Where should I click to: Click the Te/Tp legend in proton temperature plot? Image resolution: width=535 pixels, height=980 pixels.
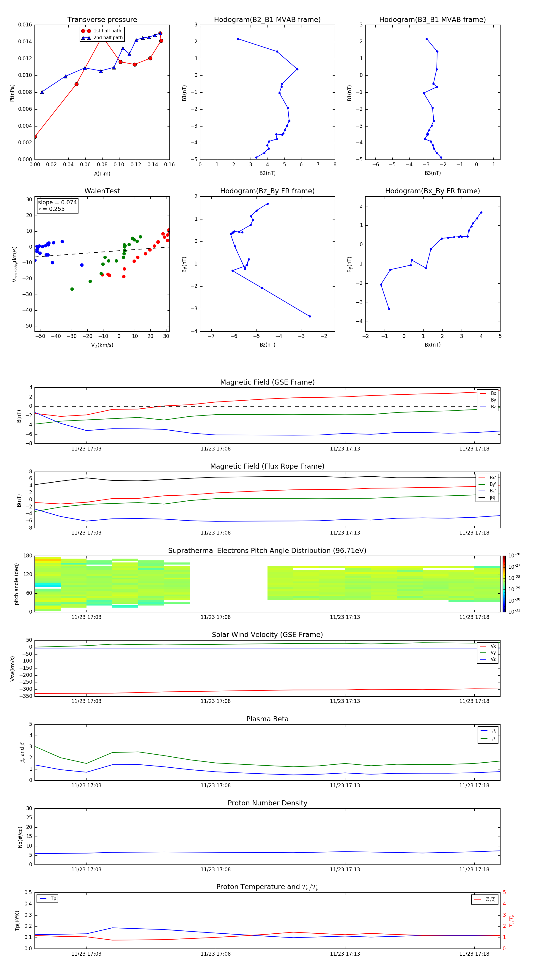click(x=485, y=899)
